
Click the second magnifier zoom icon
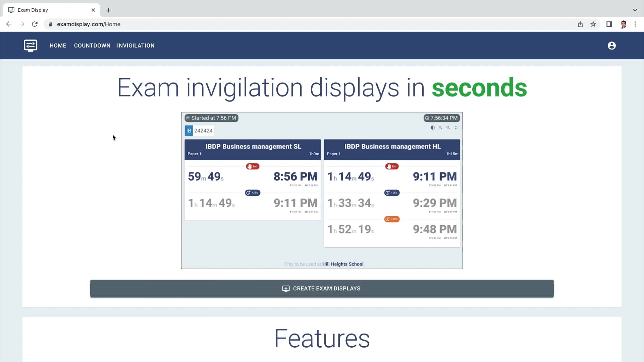448,128
